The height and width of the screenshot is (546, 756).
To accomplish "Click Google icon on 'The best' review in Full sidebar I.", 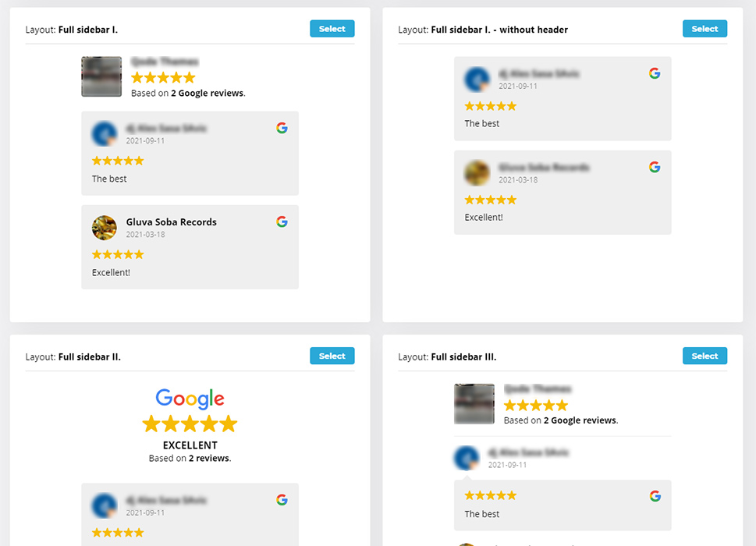I will click(282, 128).
